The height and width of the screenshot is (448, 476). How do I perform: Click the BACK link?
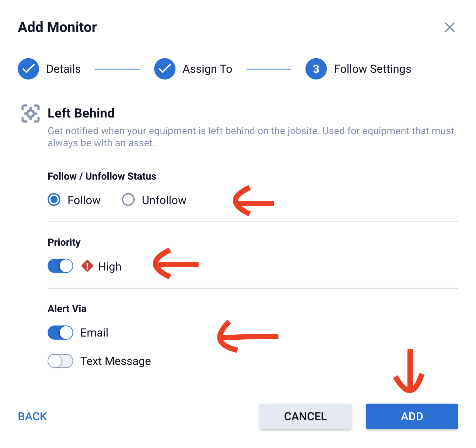(x=32, y=416)
